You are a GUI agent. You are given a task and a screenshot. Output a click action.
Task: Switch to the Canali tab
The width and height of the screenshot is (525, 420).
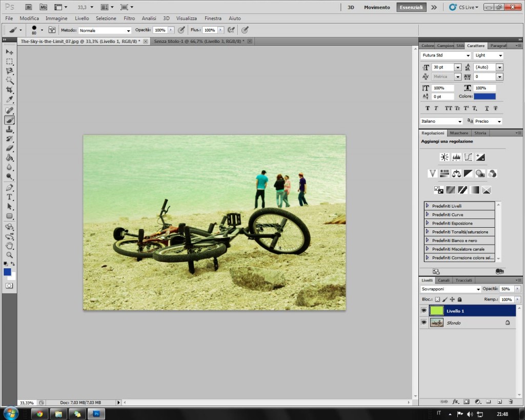[444, 281]
